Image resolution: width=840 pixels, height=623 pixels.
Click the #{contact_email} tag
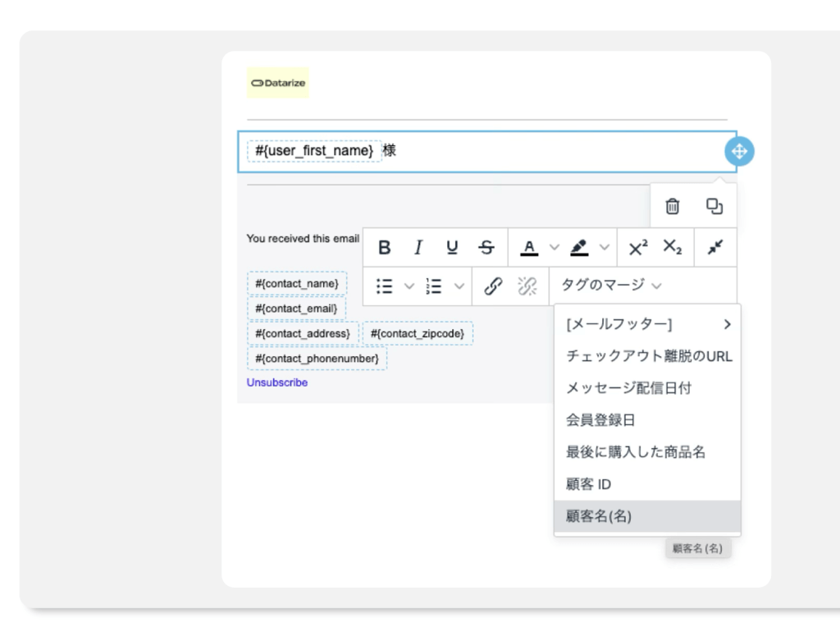(x=296, y=309)
